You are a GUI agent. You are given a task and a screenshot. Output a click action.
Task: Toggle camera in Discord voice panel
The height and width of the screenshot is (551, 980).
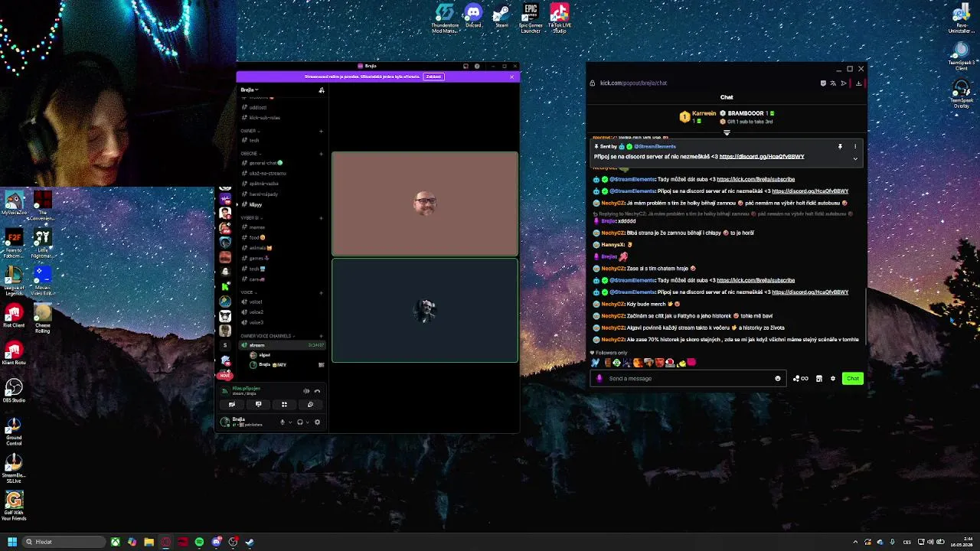coord(232,404)
